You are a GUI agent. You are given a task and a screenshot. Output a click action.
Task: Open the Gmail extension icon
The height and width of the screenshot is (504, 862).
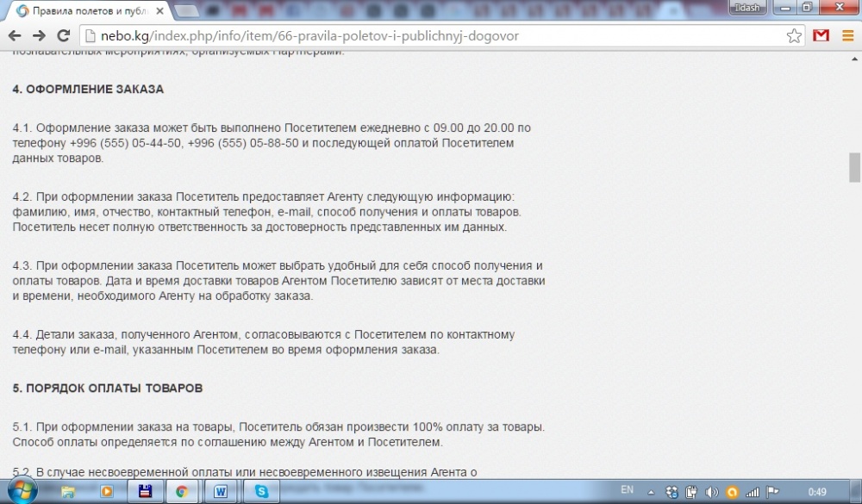pyautogui.click(x=821, y=35)
